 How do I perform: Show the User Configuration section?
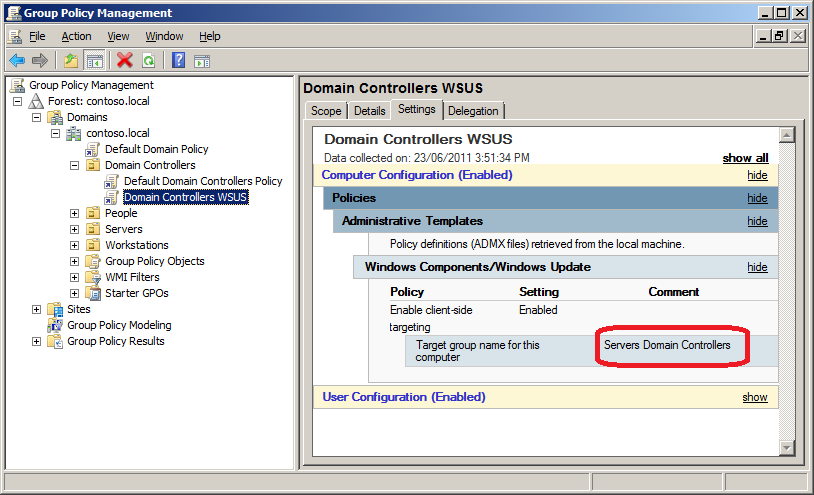(754, 397)
